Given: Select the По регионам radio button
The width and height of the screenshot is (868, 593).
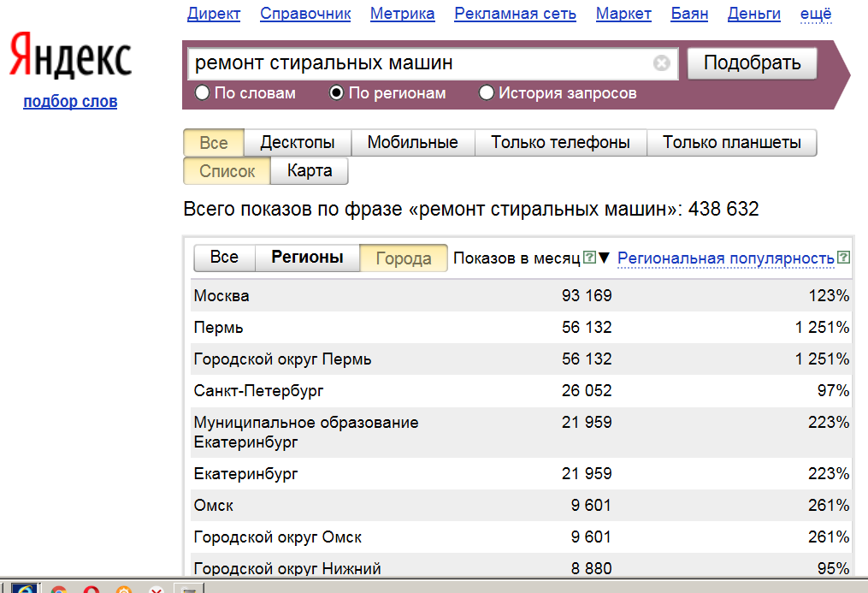Looking at the screenshot, I should click(x=337, y=93).
